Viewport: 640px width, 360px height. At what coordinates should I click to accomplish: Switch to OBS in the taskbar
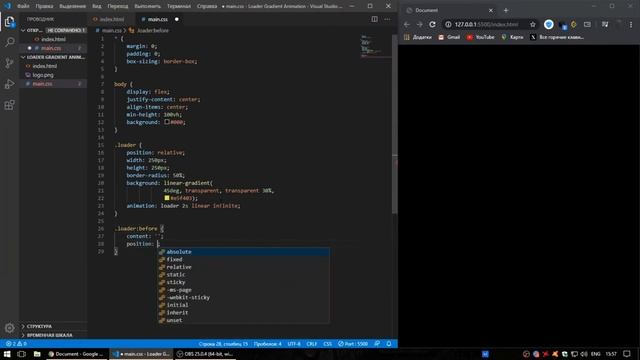click(205, 354)
